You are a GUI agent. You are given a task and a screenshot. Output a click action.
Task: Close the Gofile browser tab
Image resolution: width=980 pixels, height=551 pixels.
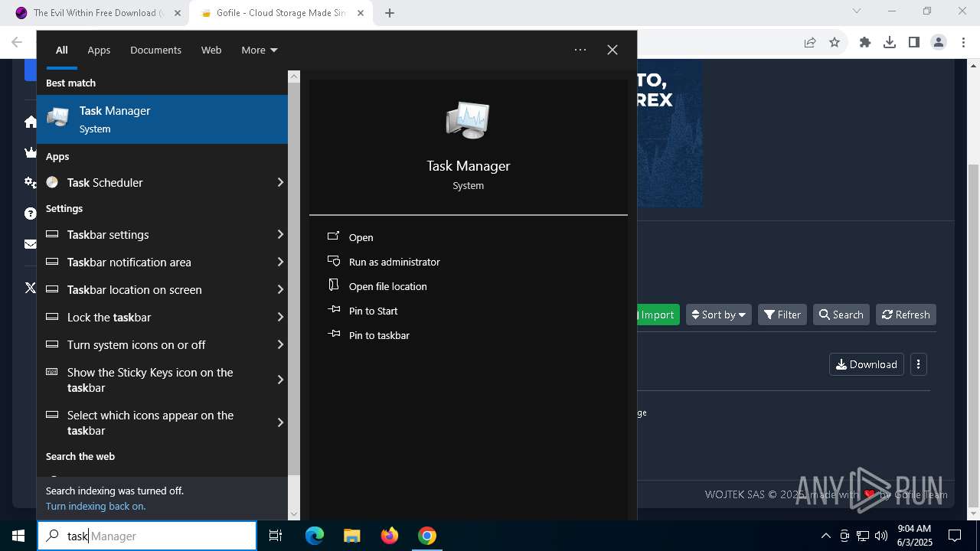pyautogui.click(x=361, y=13)
